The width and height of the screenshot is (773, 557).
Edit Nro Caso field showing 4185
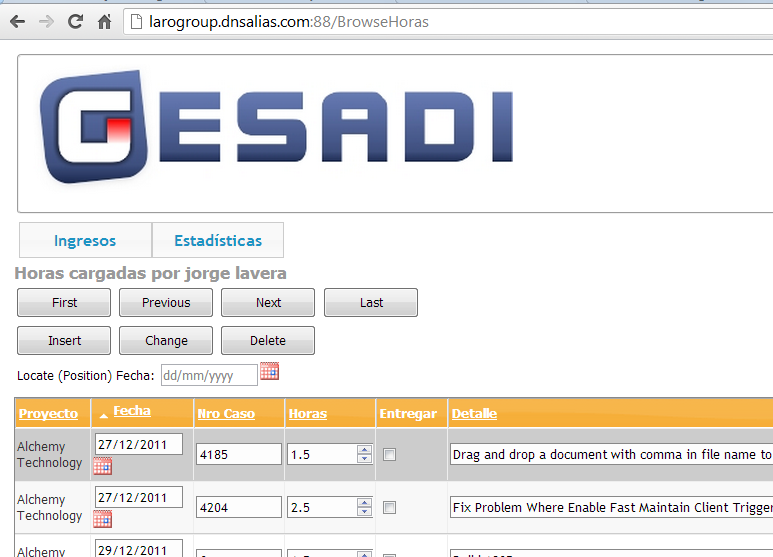pyautogui.click(x=239, y=454)
